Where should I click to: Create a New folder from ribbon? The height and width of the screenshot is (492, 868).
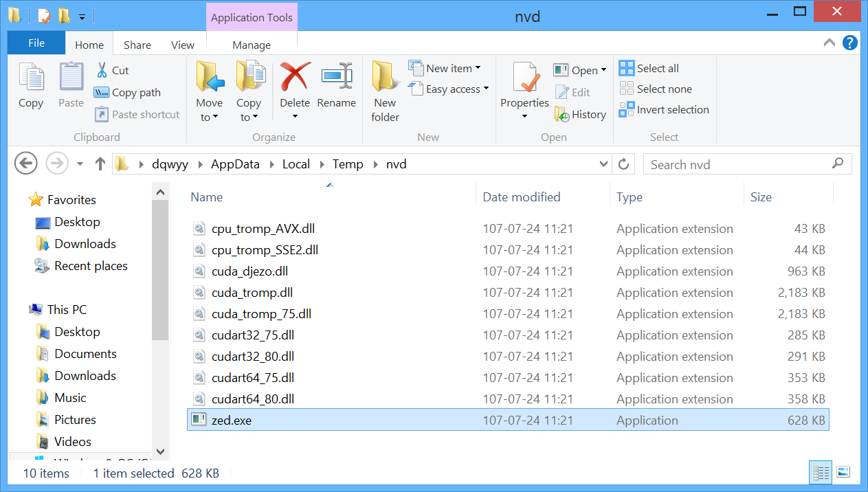point(385,92)
